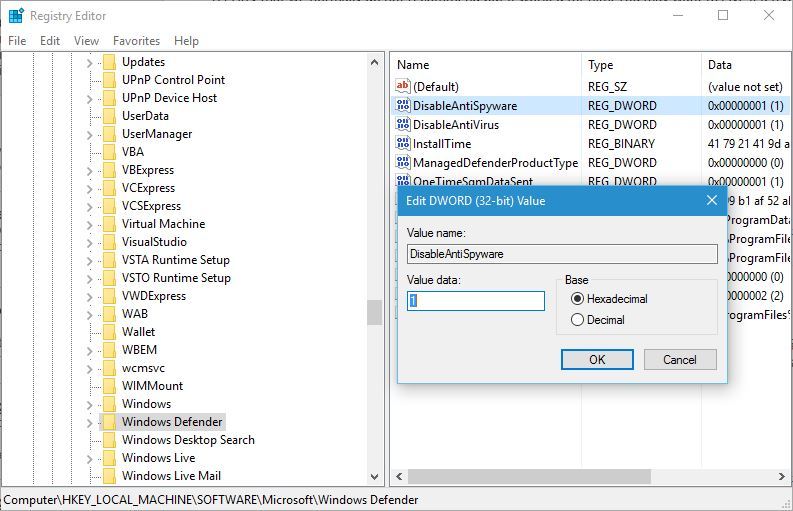Click the WAB folder icon
793x511 pixels.
click(x=109, y=314)
